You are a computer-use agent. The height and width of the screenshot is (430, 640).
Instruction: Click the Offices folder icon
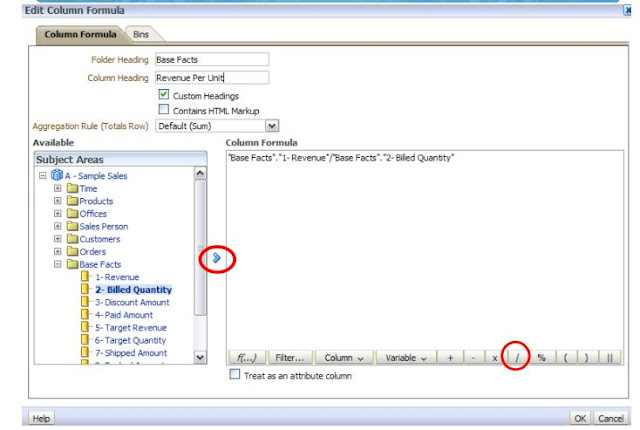[73, 213]
